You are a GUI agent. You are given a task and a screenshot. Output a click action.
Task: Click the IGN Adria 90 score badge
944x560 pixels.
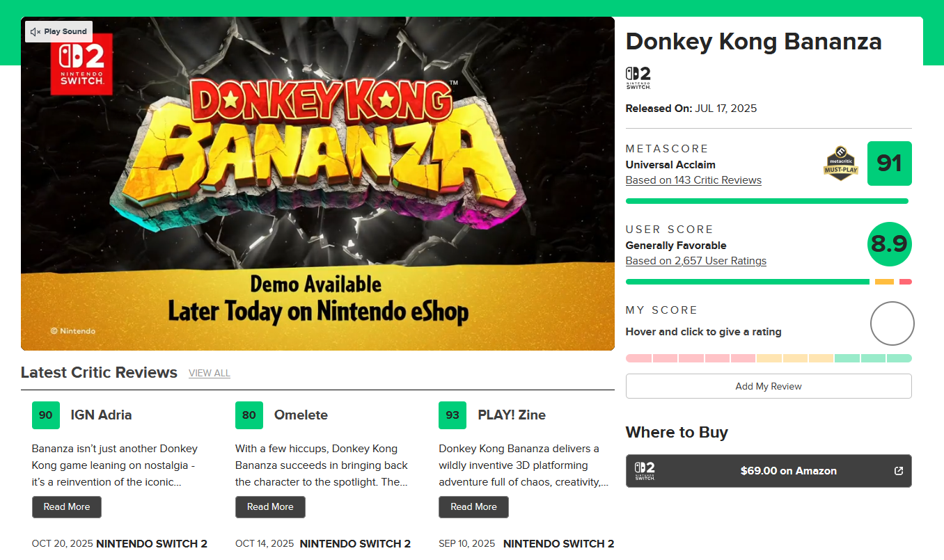tap(46, 415)
